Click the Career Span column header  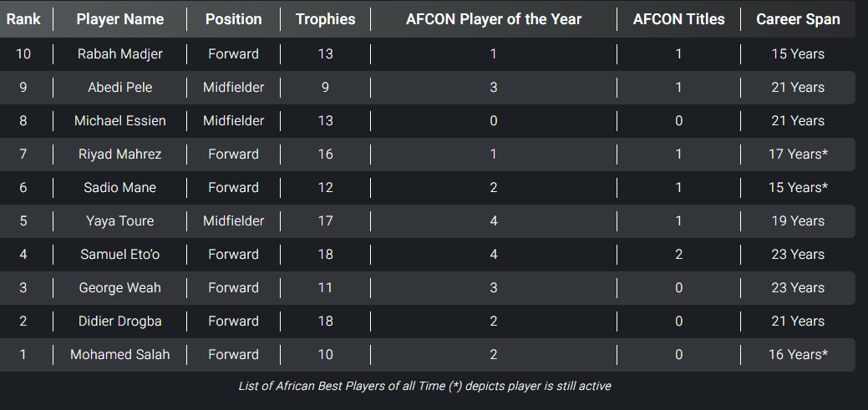[x=798, y=19]
